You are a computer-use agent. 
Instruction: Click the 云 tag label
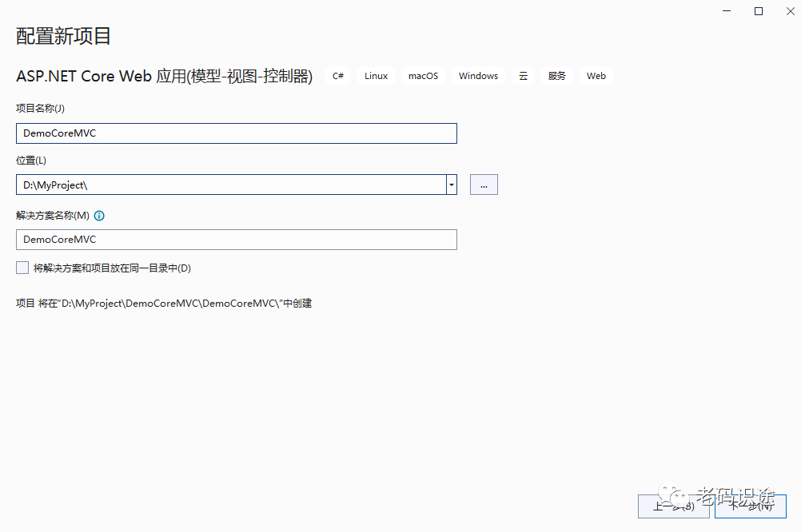pyautogui.click(x=523, y=76)
